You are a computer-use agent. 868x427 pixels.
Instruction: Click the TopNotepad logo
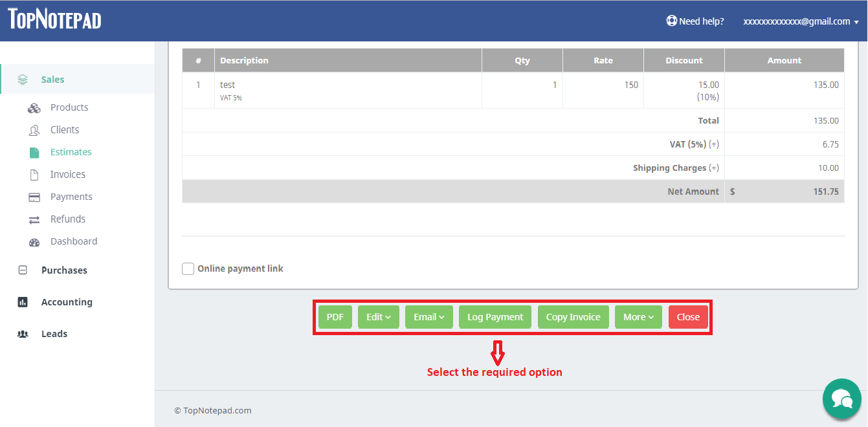tap(54, 19)
